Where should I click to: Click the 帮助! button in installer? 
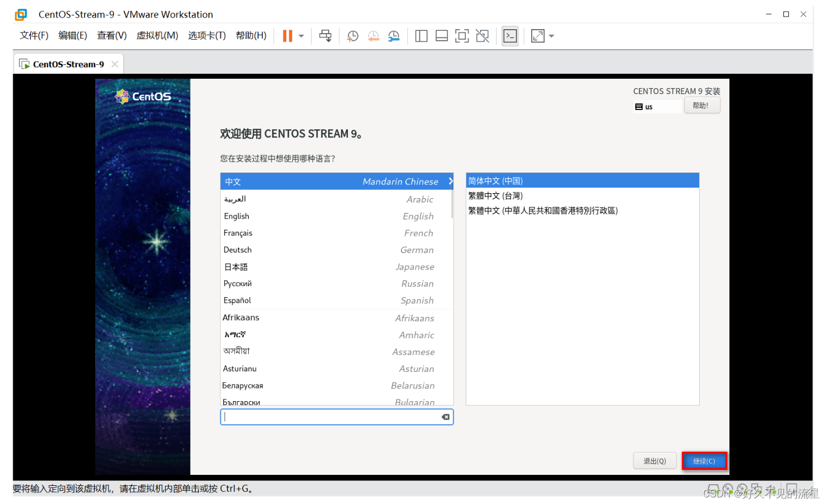tap(702, 105)
